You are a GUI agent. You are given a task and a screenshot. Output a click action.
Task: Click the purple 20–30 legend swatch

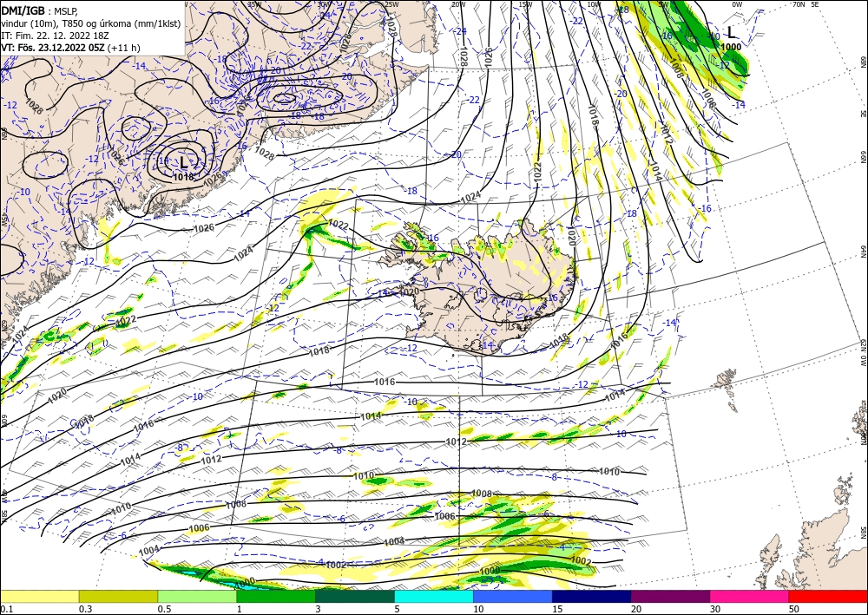pyautogui.click(x=670, y=596)
